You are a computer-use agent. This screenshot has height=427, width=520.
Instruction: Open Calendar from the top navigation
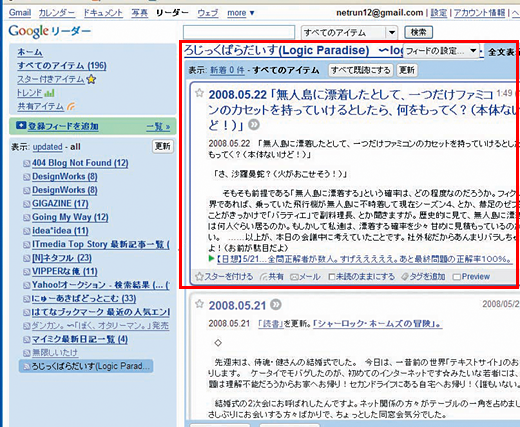coord(57,13)
